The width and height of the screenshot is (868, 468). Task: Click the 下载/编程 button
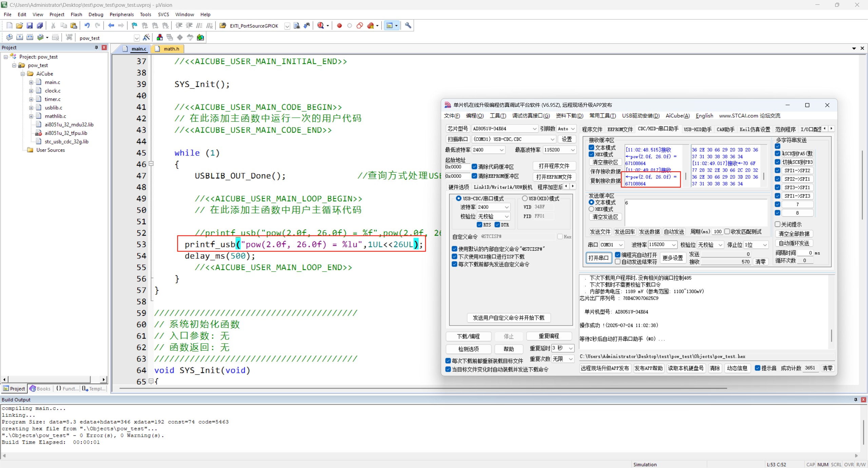pyautogui.click(x=468, y=336)
